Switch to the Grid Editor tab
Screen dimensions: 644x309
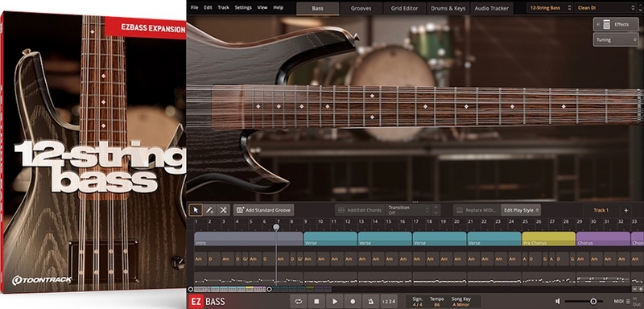click(404, 8)
